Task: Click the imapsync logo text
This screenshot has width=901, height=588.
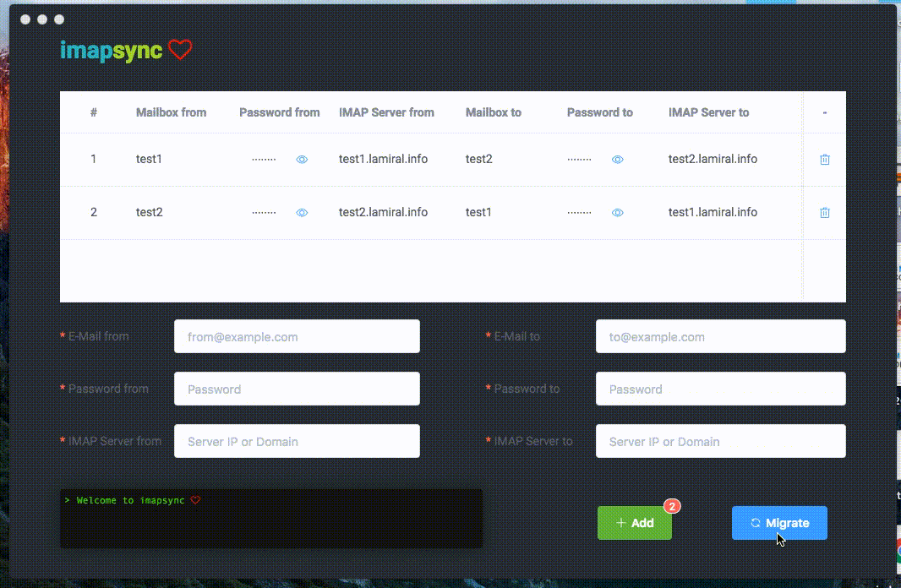Action: [x=112, y=51]
